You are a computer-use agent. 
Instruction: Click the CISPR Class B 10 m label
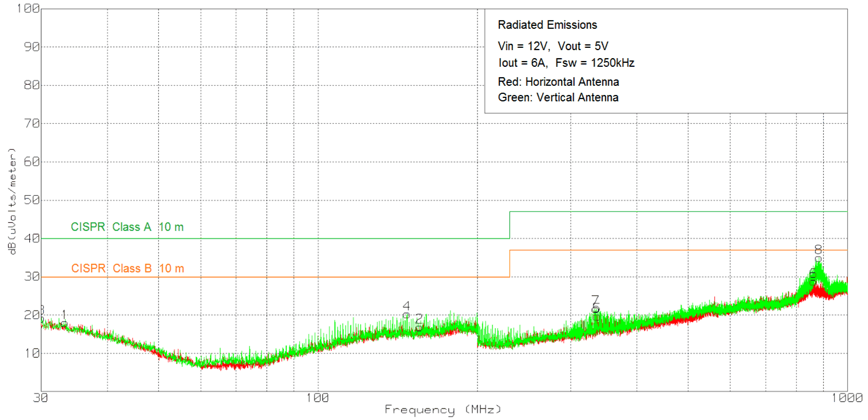[x=127, y=268]
